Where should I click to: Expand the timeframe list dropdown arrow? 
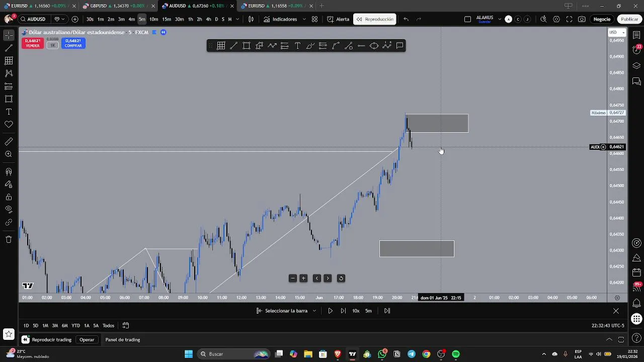237,19
